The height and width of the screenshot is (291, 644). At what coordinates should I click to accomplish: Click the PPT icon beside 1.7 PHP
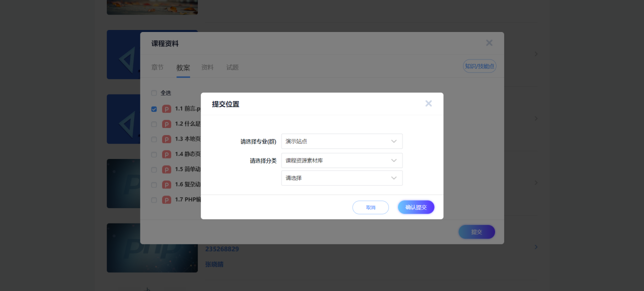[x=166, y=200]
